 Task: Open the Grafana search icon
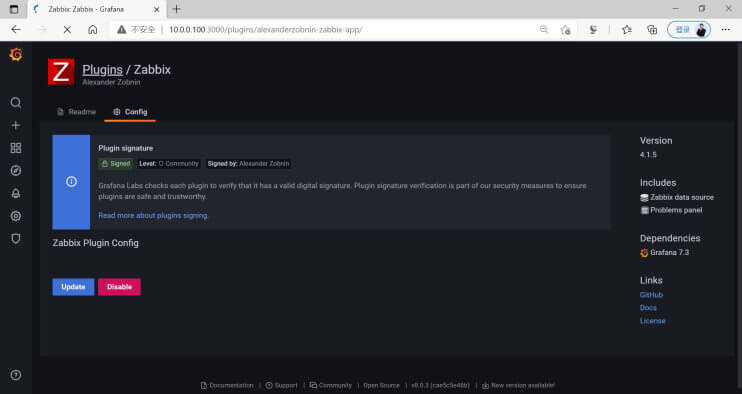16,103
